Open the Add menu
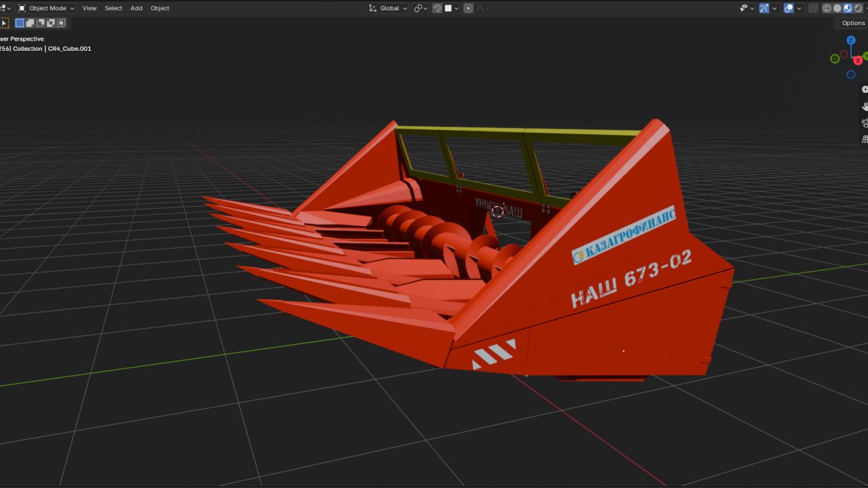868x488 pixels. 136,8
